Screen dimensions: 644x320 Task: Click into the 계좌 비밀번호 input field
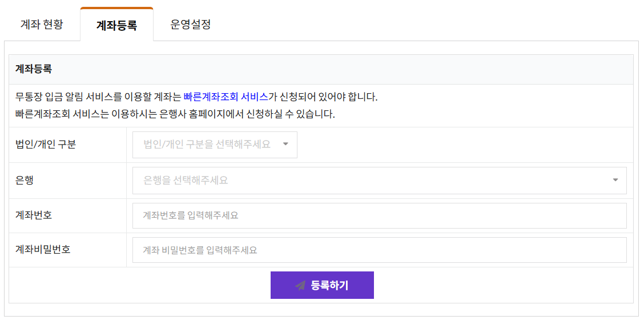[379, 250]
